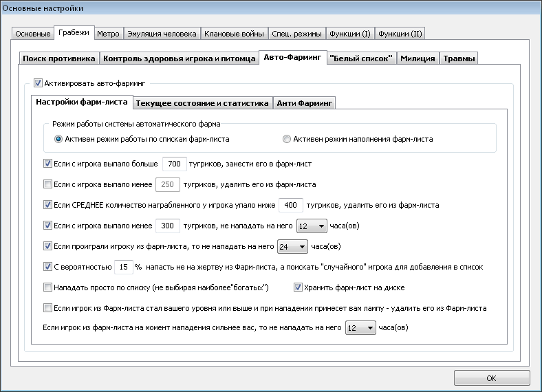Select the Авто-Фарминг subtab
Screen dimensions: 542x392
pos(292,57)
